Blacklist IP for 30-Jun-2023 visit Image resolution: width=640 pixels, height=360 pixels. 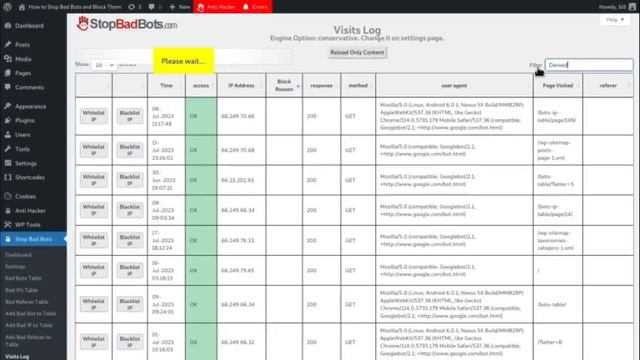point(130,180)
